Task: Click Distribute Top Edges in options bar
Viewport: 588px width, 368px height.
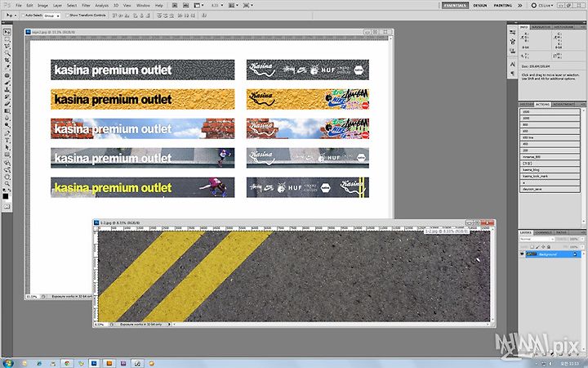Action: click(159, 16)
